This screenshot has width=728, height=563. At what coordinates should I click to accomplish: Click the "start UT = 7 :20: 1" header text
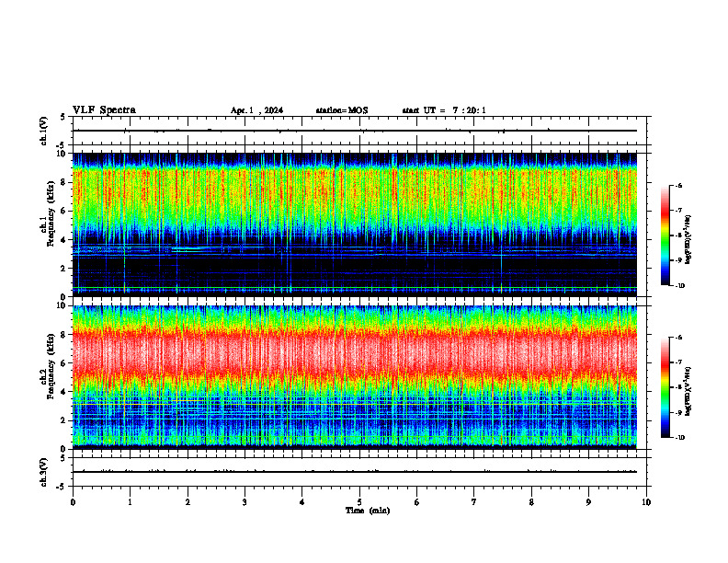(x=444, y=110)
